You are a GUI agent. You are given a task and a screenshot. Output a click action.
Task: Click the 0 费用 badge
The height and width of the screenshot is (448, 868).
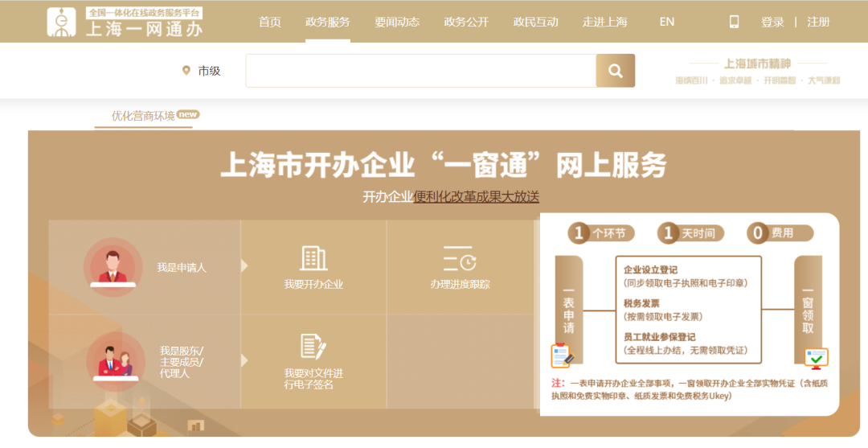tap(780, 234)
